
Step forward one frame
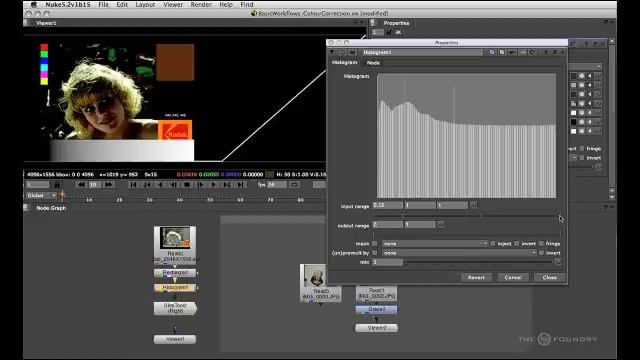pos(200,185)
